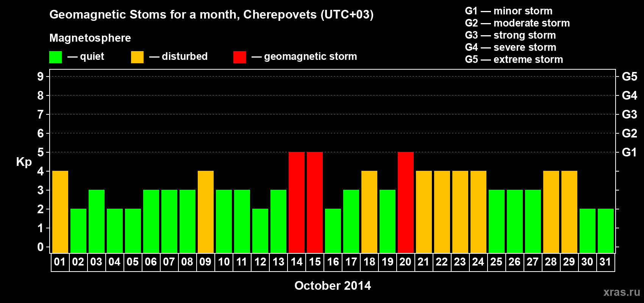The image size is (644, 303).
Task: Click the '— quiet' legend label
Action: (86, 57)
